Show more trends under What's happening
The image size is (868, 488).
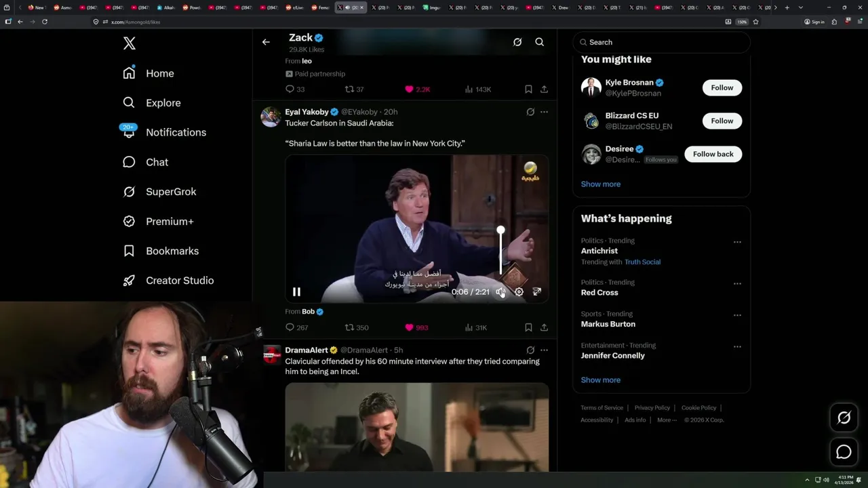[x=601, y=380]
